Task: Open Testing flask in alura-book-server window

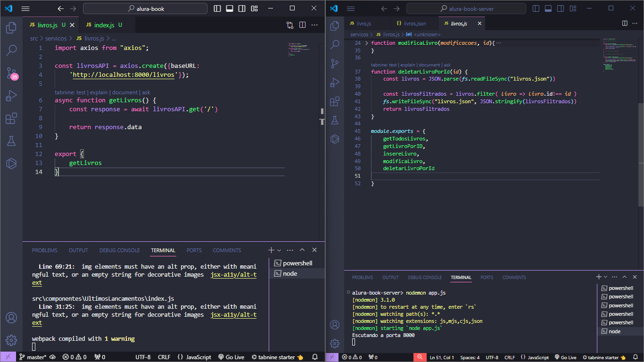Action: (335, 120)
